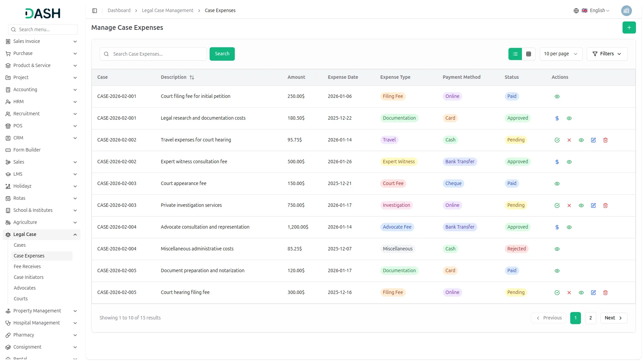Viewport: 644px width, 362px height.
Task: Switch to grid view layout
Action: point(529,54)
